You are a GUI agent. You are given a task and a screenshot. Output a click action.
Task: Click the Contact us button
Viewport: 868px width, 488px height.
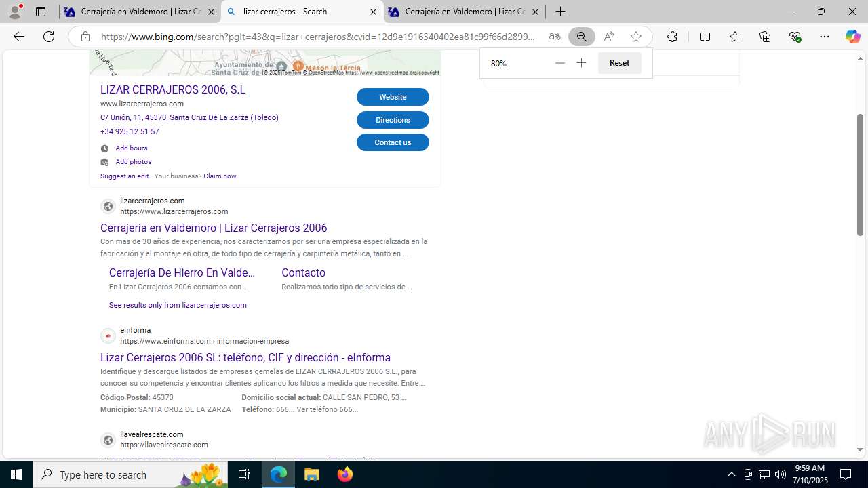393,142
